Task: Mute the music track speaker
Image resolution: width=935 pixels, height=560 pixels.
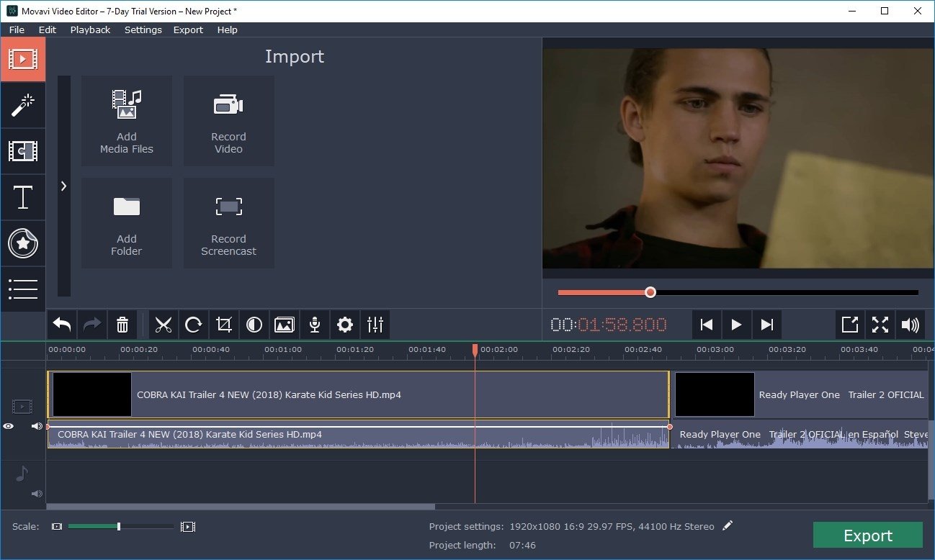Action: [x=37, y=494]
